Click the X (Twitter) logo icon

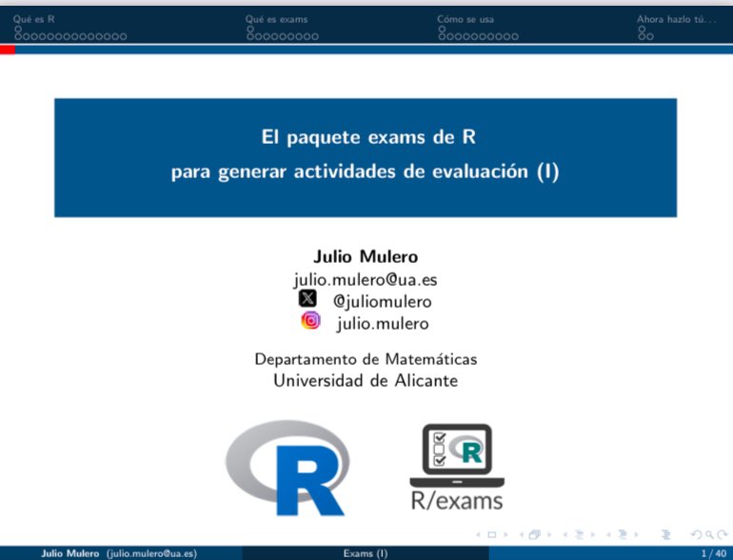(x=307, y=298)
